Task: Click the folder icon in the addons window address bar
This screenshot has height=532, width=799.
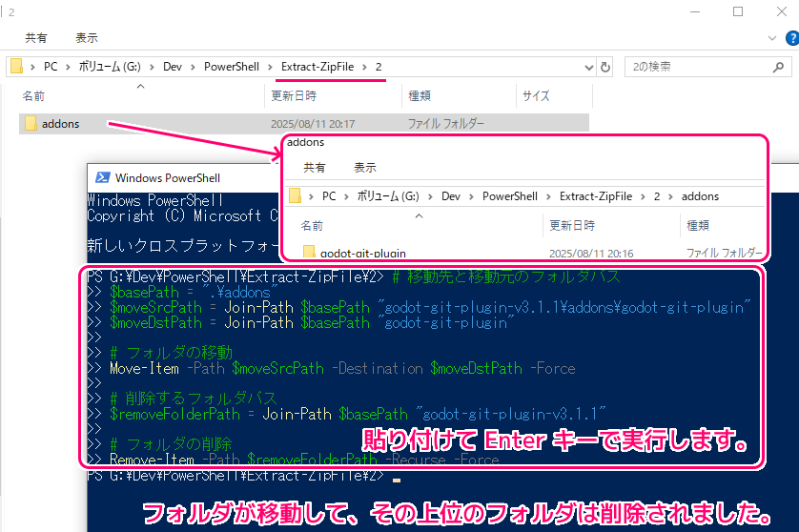Action: [x=296, y=195]
